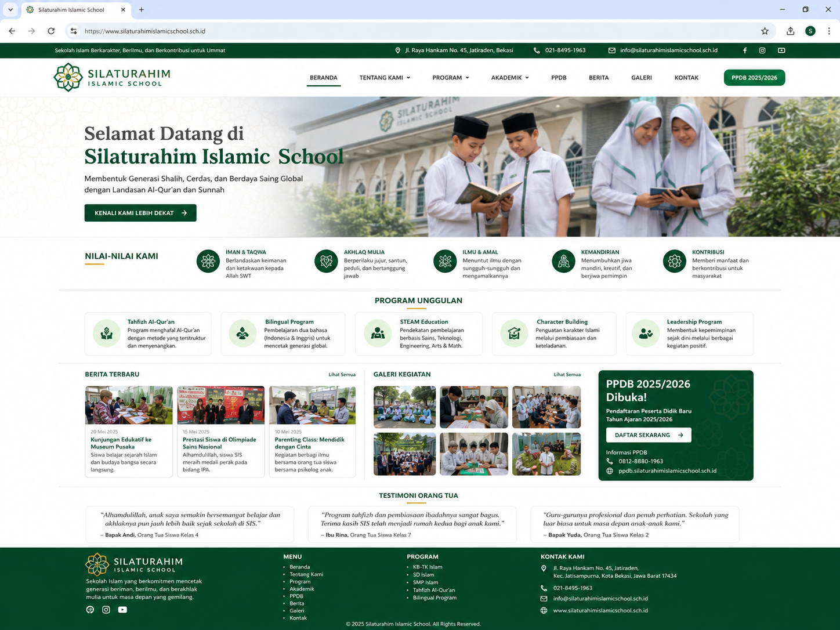Click the footer info@silaturahimislamicschool.sch.id email

(x=600, y=599)
